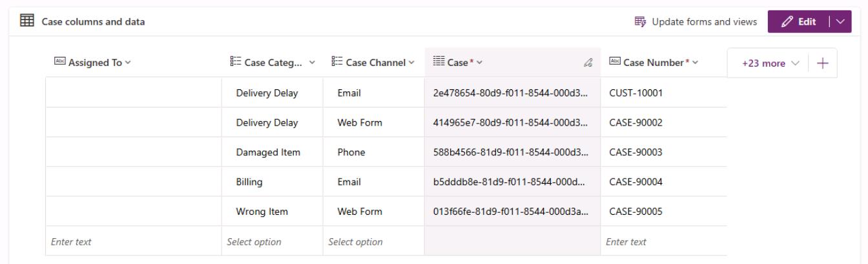This screenshot has height=264, width=868.
Task: Select the Email cell in the CASE-90004 row
Action: (x=374, y=182)
